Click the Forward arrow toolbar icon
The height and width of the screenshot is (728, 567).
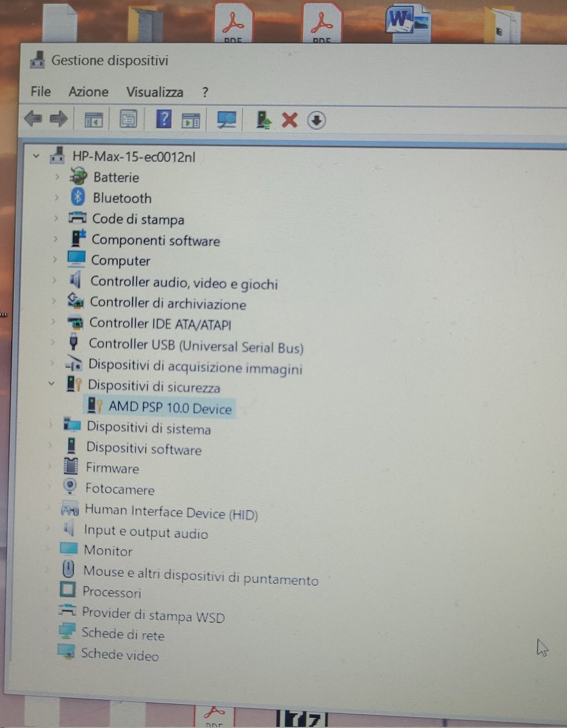tap(58, 119)
